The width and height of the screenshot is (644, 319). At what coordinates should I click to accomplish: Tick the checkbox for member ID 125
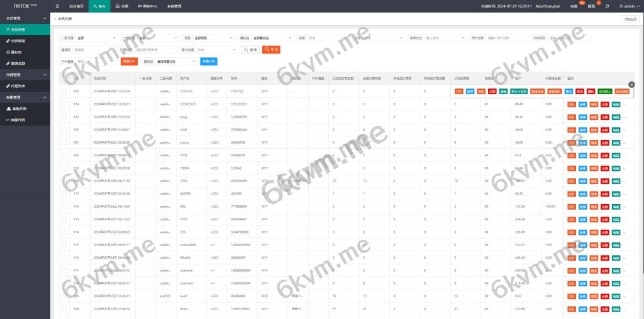coord(64,92)
